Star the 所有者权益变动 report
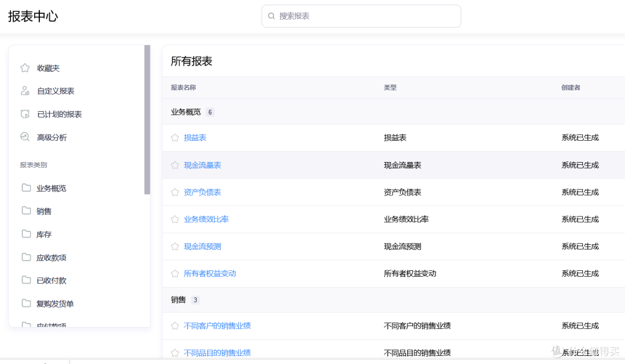625x364 pixels. [x=175, y=273]
